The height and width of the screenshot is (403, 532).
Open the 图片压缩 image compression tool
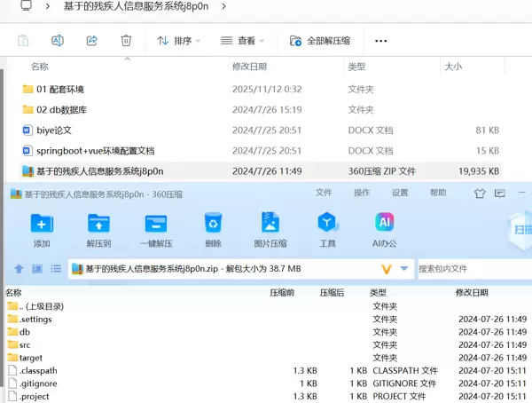pyautogui.click(x=270, y=223)
